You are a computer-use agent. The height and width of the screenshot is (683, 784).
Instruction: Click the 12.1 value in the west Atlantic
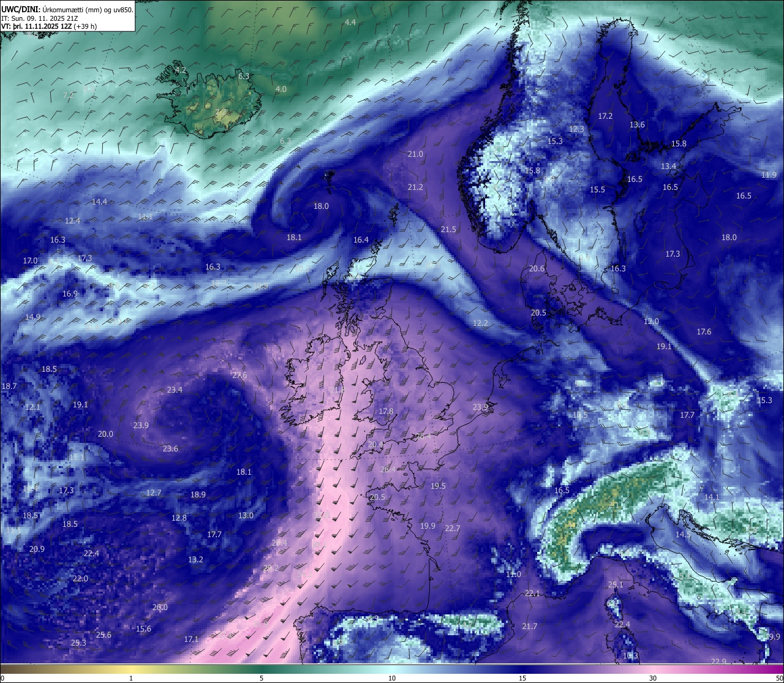point(32,407)
